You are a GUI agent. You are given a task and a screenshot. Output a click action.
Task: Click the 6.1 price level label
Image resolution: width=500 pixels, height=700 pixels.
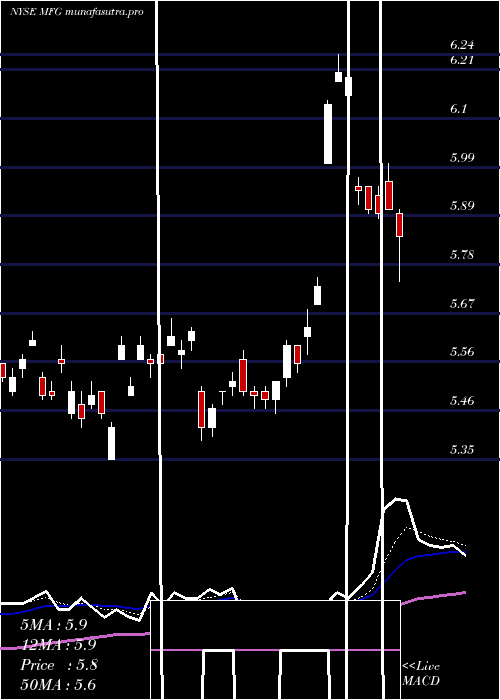click(x=458, y=108)
